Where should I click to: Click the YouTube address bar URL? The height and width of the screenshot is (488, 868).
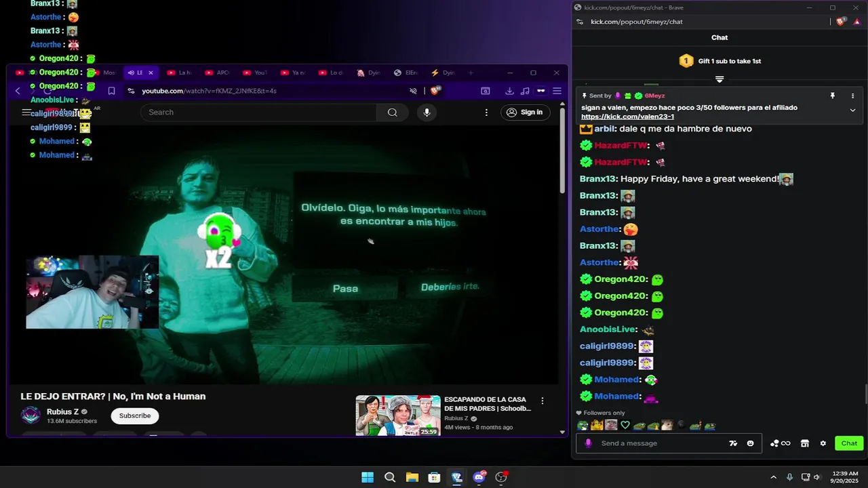point(209,91)
